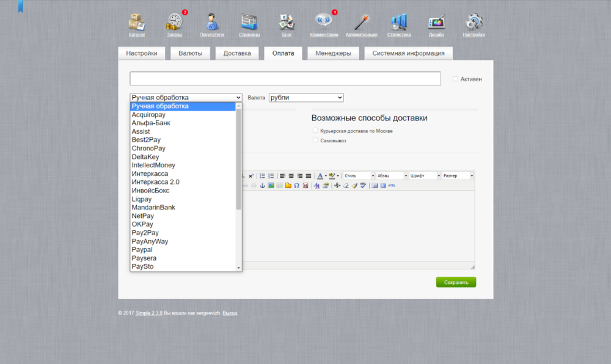Click the Выход logout link

[x=230, y=313]
